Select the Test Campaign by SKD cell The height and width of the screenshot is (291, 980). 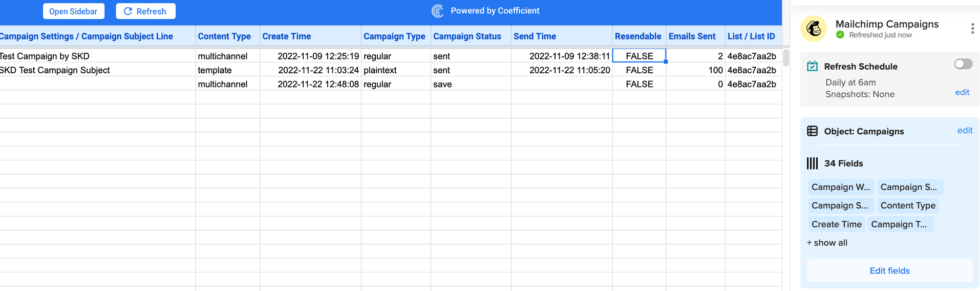(97, 56)
